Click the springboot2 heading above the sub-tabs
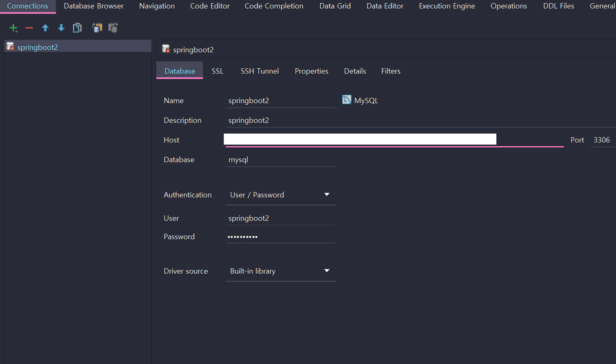This screenshot has height=364, width=616. click(x=193, y=50)
